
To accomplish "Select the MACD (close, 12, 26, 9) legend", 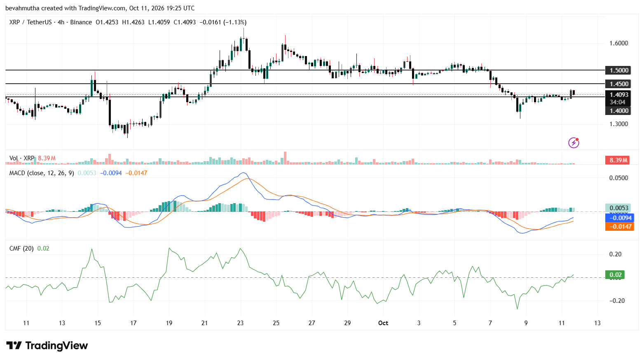I will click(x=42, y=173).
